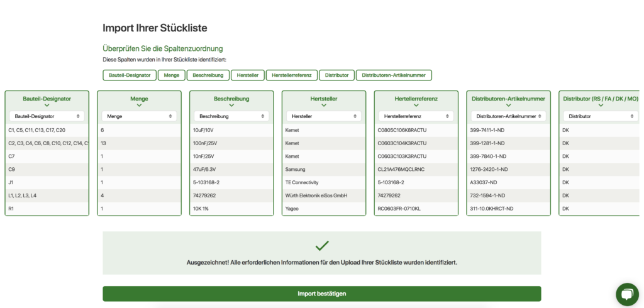
Task: Click reference cell RC0603FR-0710KL
Action: pos(416,209)
